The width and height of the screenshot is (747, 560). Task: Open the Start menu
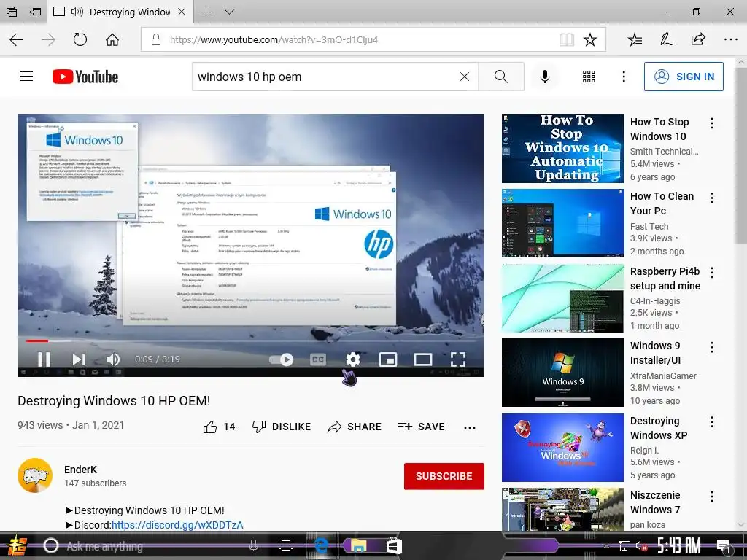[x=16, y=545]
